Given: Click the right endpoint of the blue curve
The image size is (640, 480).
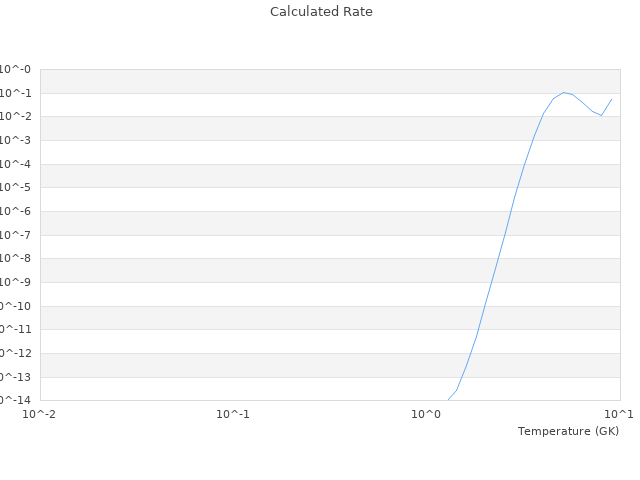Looking at the screenshot, I should point(612,98).
